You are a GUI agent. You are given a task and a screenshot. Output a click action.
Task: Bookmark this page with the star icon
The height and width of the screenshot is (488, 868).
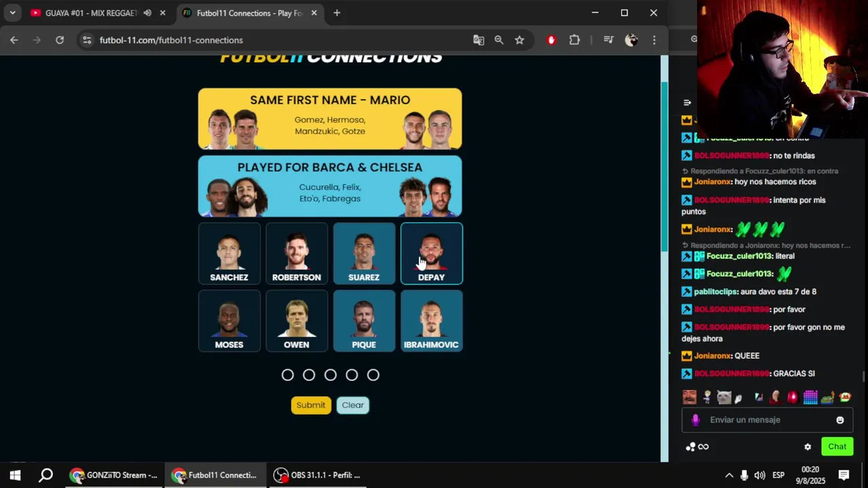pos(519,40)
